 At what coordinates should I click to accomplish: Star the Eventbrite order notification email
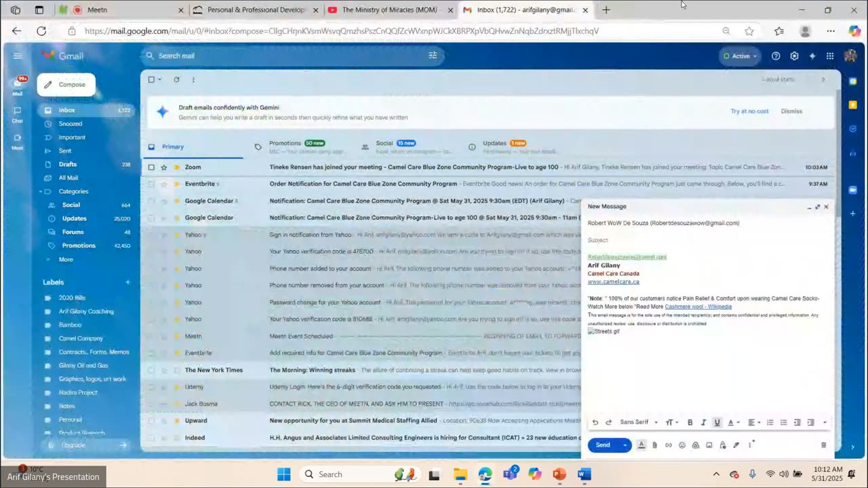coord(163,184)
